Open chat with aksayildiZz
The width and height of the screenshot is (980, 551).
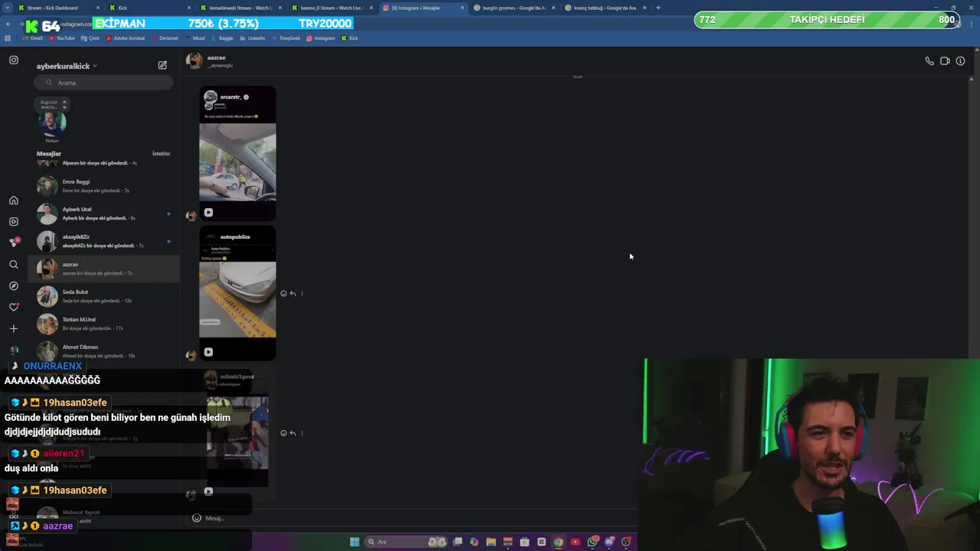104,241
